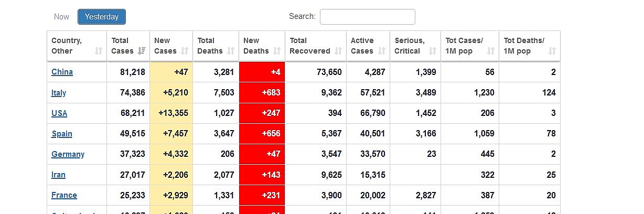Screen dimensions: 644x214
Task: Sort by Active Cases arrows icon
Action: 382,51
